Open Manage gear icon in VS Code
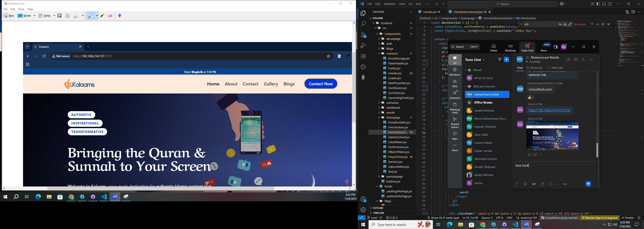The width and height of the screenshot is (644, 229). (x=363, y=210)
